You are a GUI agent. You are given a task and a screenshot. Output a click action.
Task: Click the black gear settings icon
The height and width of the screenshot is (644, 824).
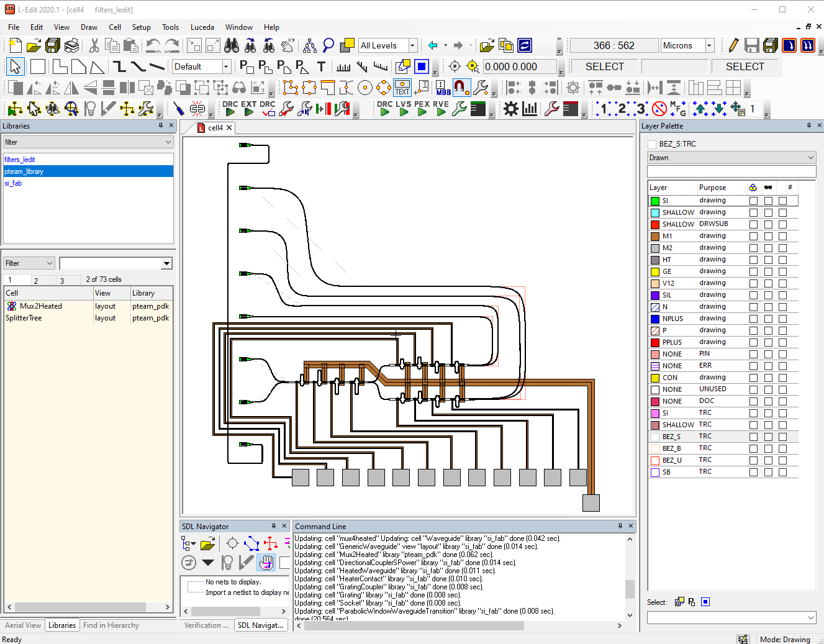tap(510, 109)
